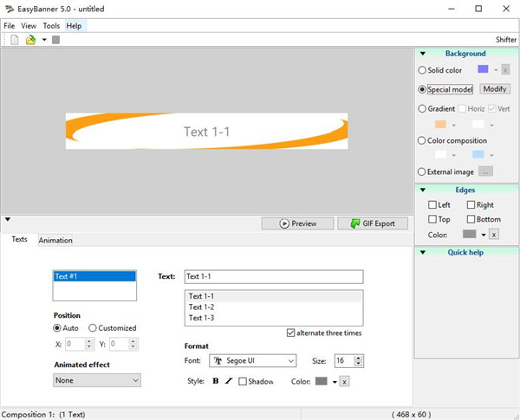Click the gray square toolbar icon
520x420 pixels.
(x=55, y=40)
